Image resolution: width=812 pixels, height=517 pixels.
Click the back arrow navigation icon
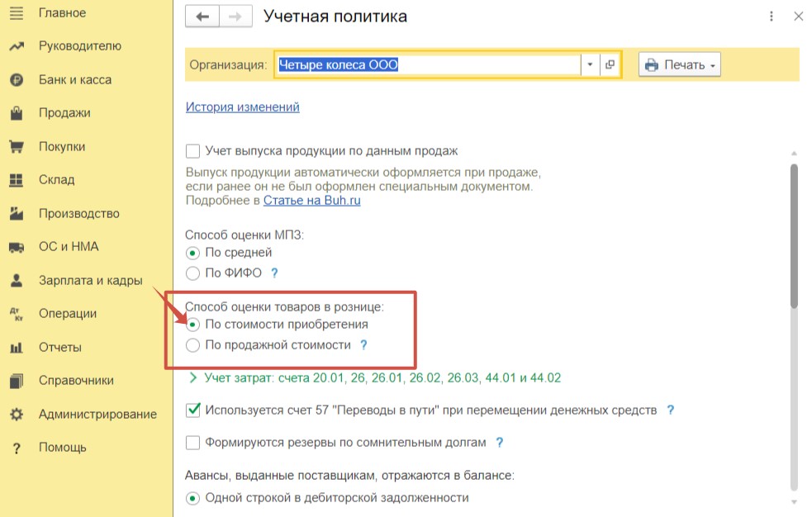pos(202,17)
